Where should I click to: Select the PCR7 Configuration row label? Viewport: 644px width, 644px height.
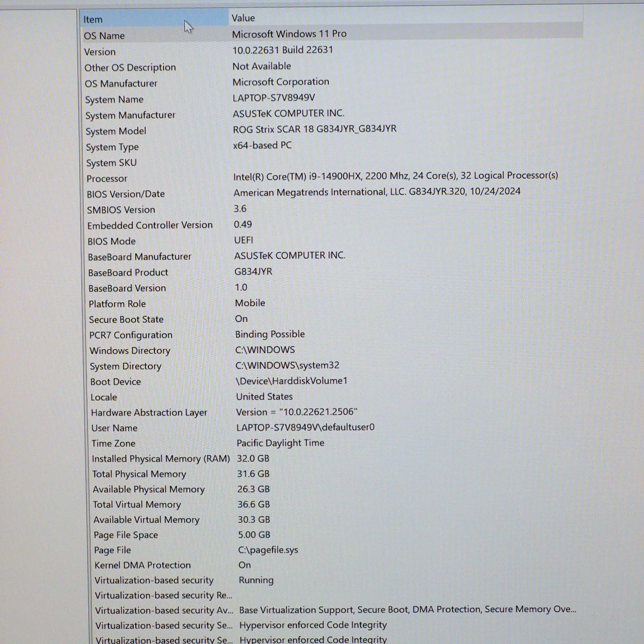tap(131, 335)
